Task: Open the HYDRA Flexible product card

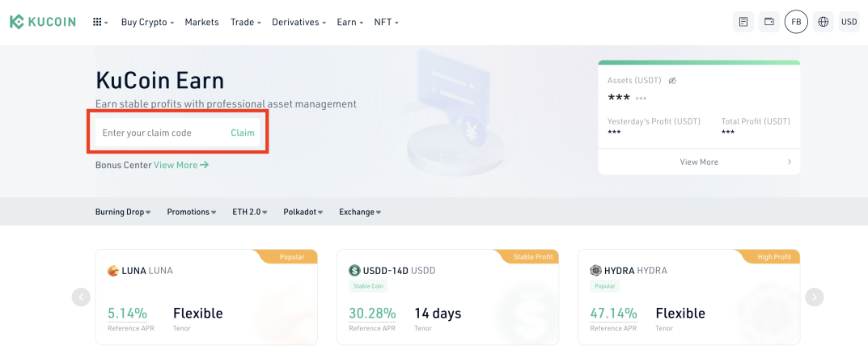Action: tap(689, 297)
